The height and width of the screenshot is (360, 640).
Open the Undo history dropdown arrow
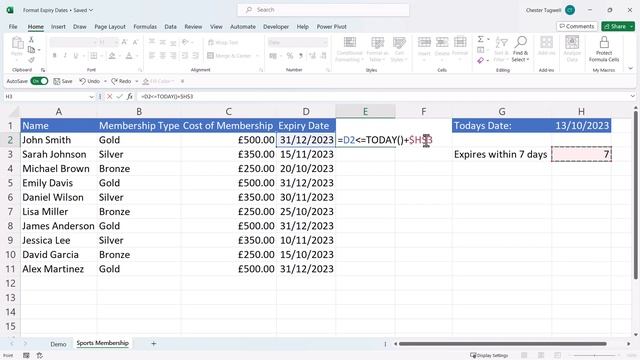105,81
